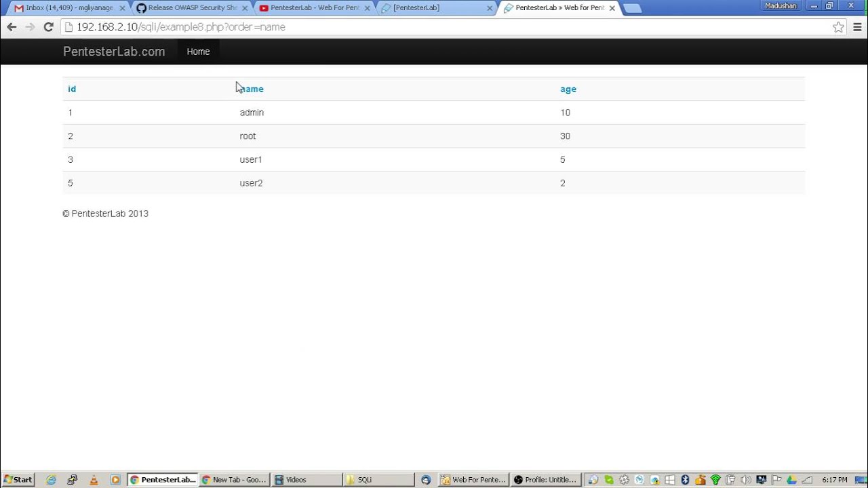Sort the table by id column
This screenshot has width=868, height=488.
click(x=72, y=89)
